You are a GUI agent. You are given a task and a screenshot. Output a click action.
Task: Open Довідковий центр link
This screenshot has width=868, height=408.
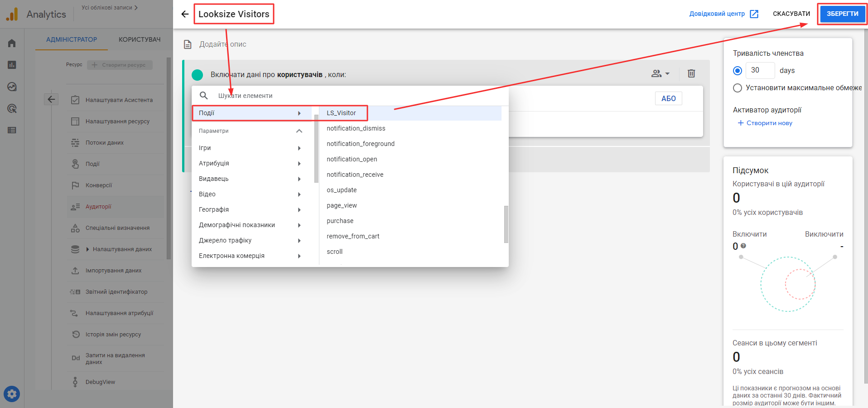[x=717, y=14]
